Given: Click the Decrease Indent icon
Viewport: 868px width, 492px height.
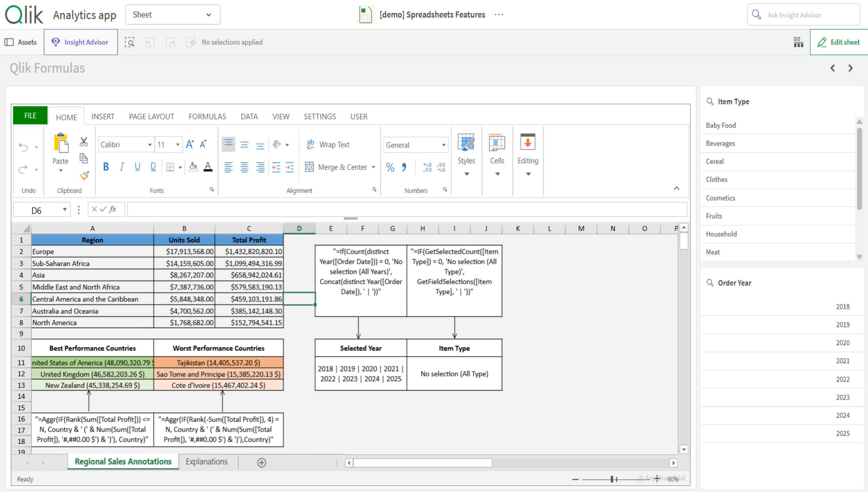Looking at the screenshot, I should pyautogui.click(x=276, y=167).
